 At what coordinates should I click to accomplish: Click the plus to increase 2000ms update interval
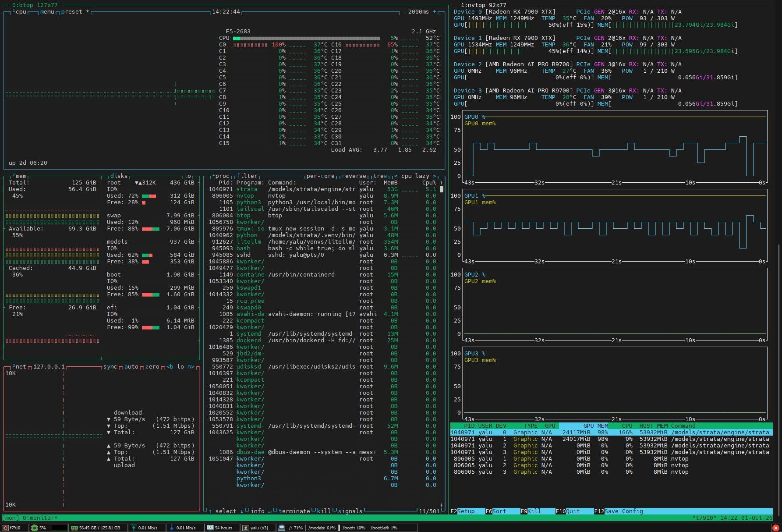pos(435,12)
